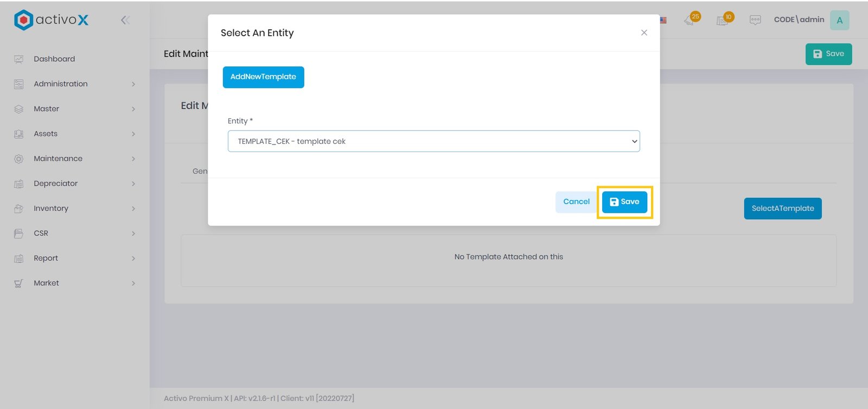Click the user avatar 'A' icon
868x409 pixels.
(839, 20)
